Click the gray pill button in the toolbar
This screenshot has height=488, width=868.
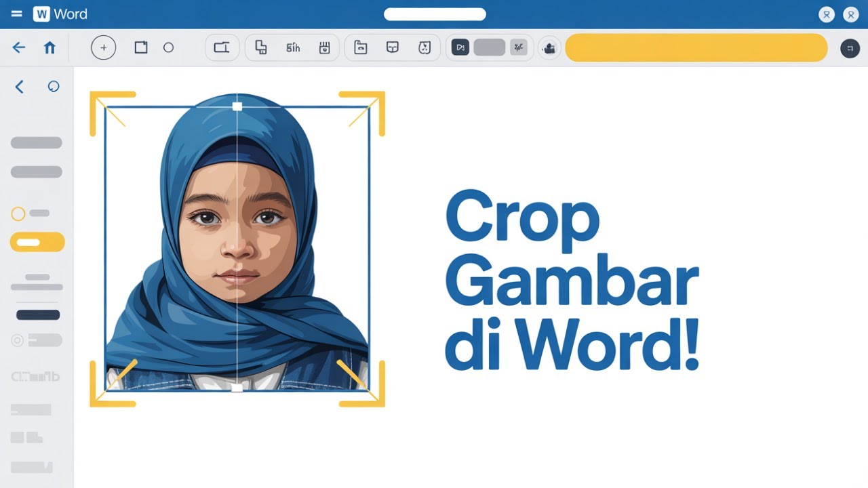point(490,47)
